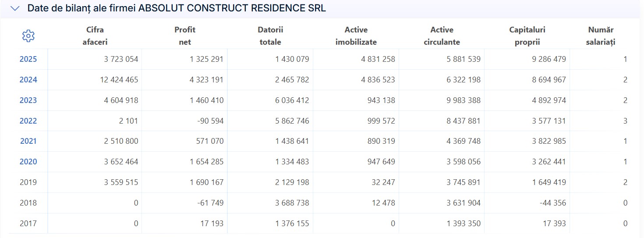Open the table settings gear icon
The height and width of the screenshot is (238, 644).
(x=28, y=36)
